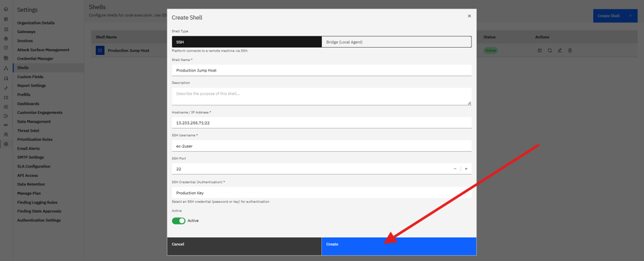The height and width of the screenshot is (261, 644).
Task: Open Finding State Approvals
Action: 39,211
